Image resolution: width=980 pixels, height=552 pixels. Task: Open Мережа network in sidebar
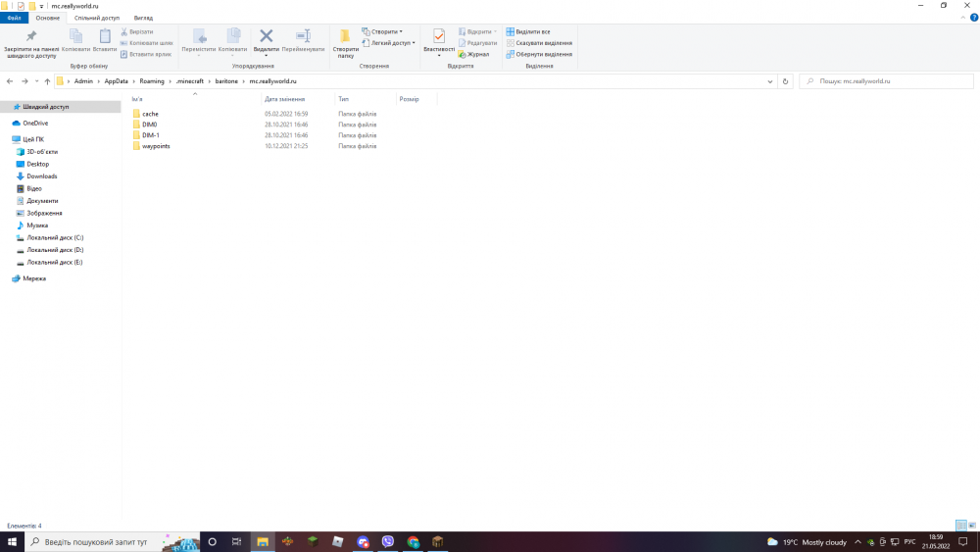[33, 278]
